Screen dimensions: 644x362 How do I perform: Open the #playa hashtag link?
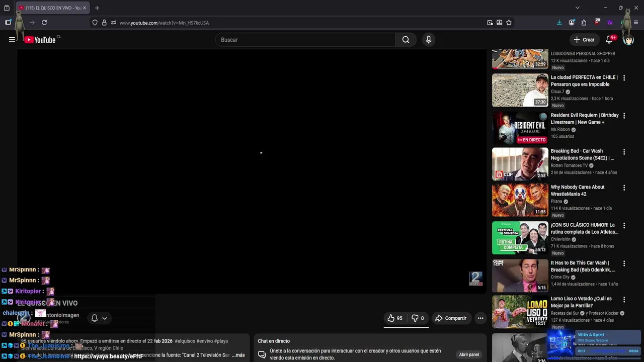[221, 341]
